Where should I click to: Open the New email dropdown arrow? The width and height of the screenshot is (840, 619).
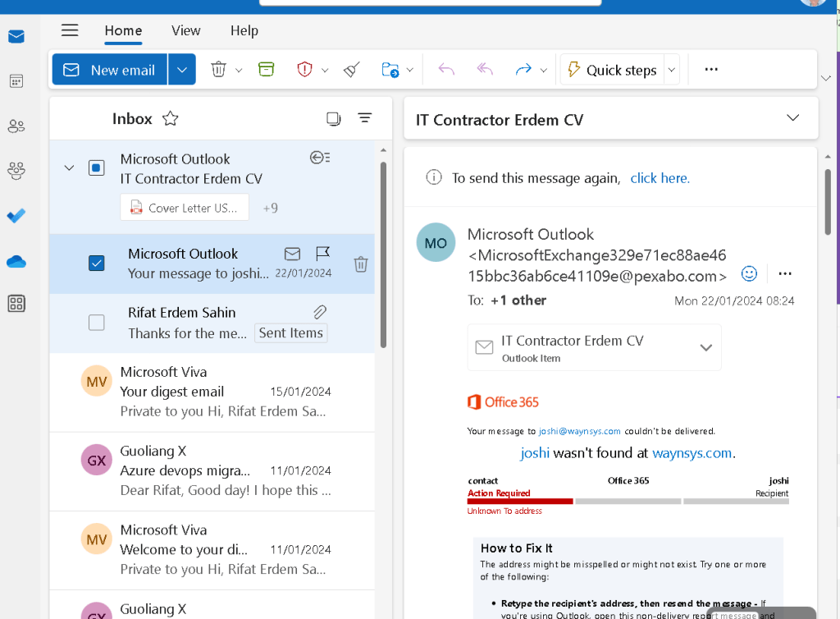pos(181,70)
